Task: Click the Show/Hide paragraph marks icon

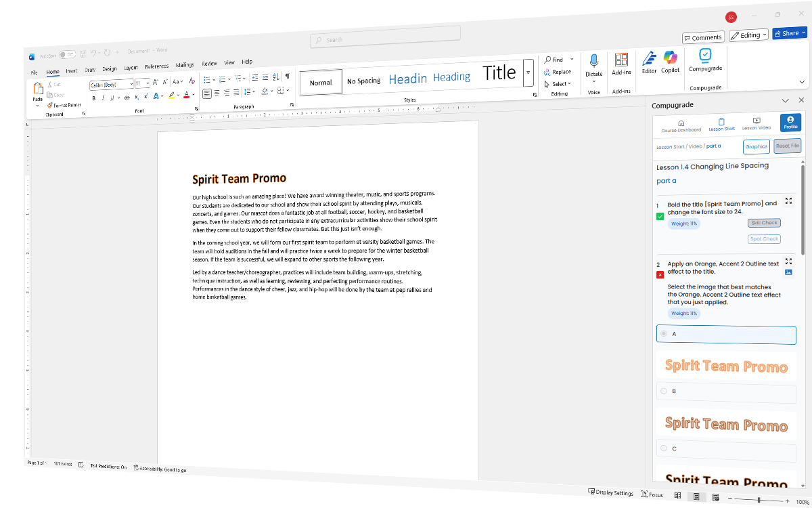Action: pos(288,77)
